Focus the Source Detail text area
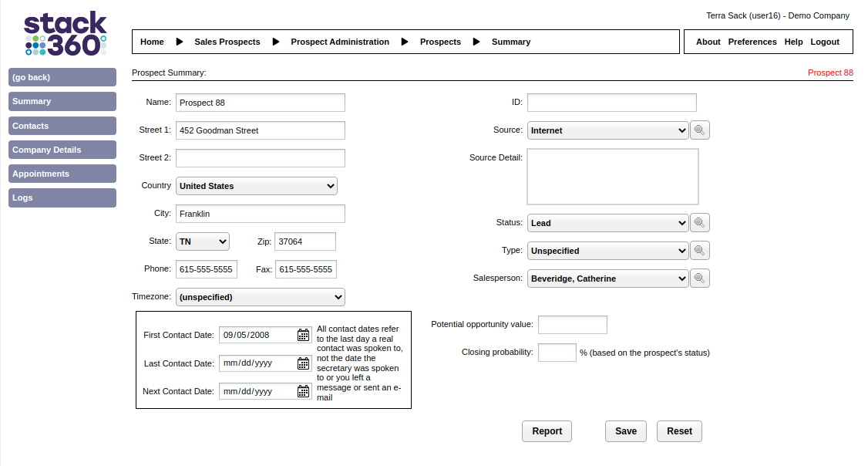868x466 pixels. tap(612, 177)
